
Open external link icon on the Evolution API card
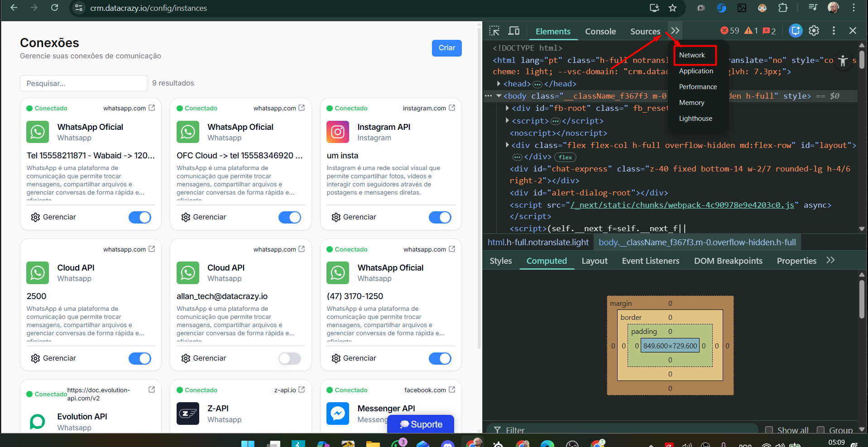tap(152, 390)
